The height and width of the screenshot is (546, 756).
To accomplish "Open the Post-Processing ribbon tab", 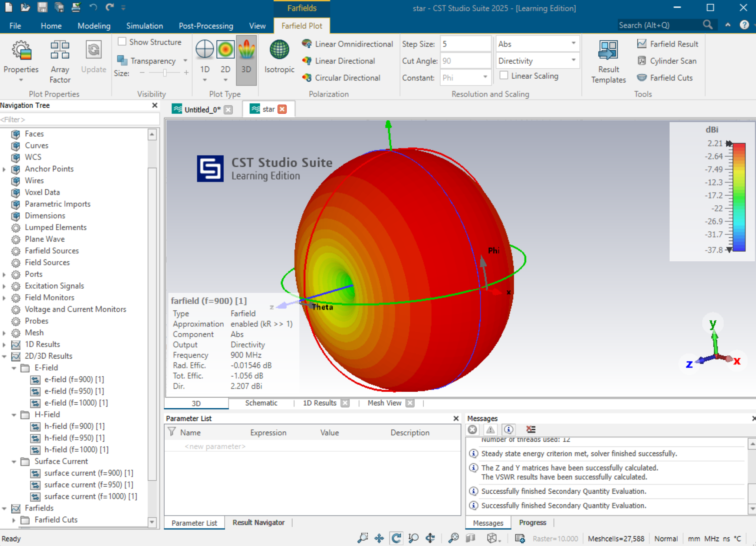I will point(206,26).
